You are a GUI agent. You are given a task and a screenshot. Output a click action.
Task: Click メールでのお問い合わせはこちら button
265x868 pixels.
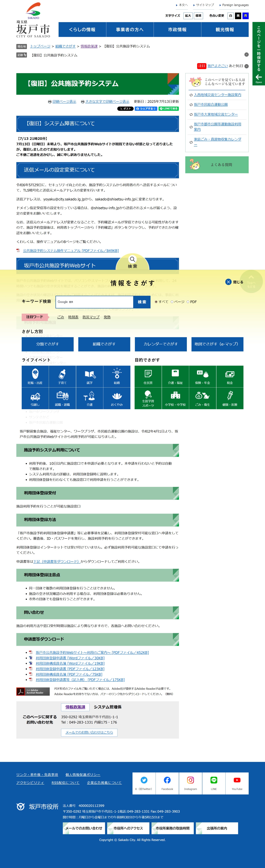89,732
